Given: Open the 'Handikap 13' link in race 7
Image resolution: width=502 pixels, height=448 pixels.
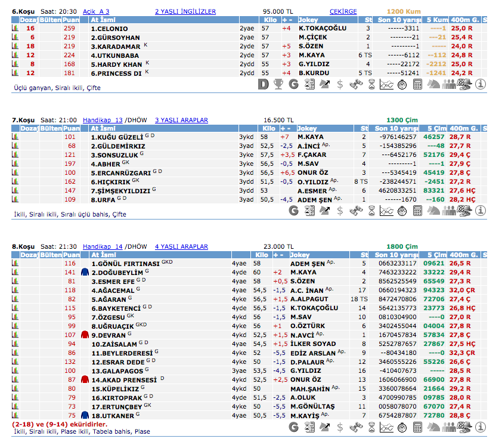Looking at the screenshot, I should (103, 120).
